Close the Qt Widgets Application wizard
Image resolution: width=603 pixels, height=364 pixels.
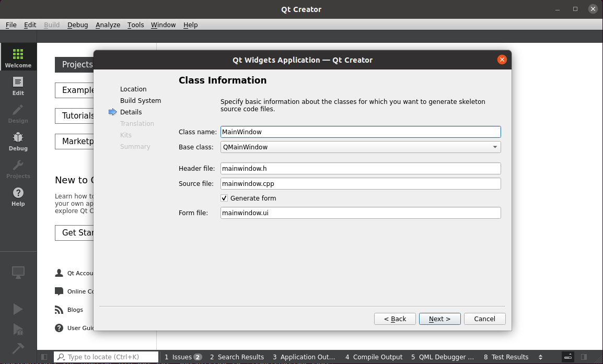[x=502, y=60]
